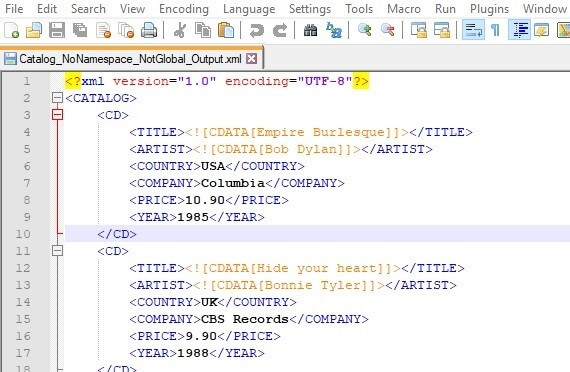Undo the last edit with the Undo arrow
570x372 pixels.
(257, 30)
